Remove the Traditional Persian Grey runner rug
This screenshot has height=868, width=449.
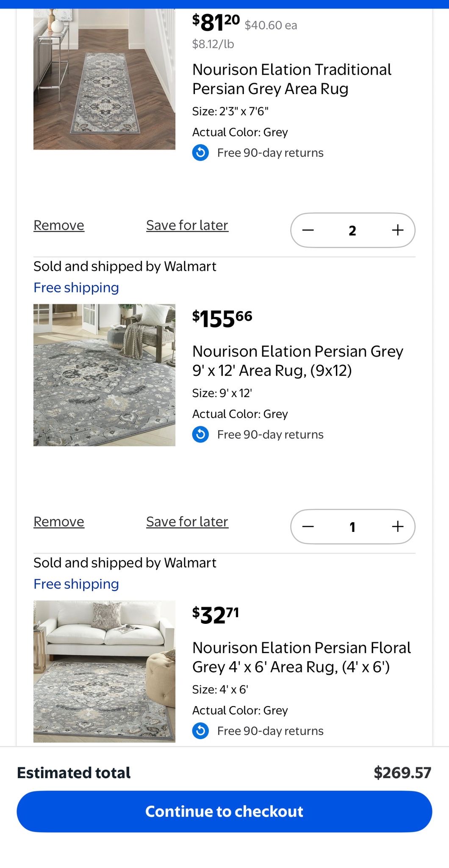59,225
